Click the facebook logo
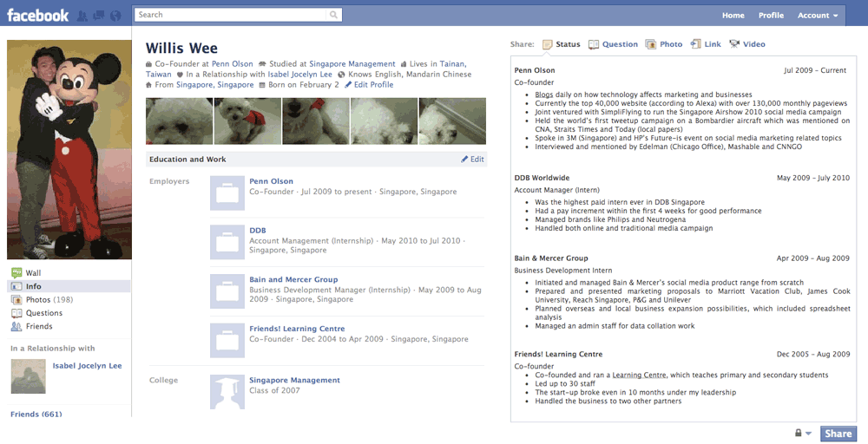Viewport: 868px width, 444px height. (37, 16)
